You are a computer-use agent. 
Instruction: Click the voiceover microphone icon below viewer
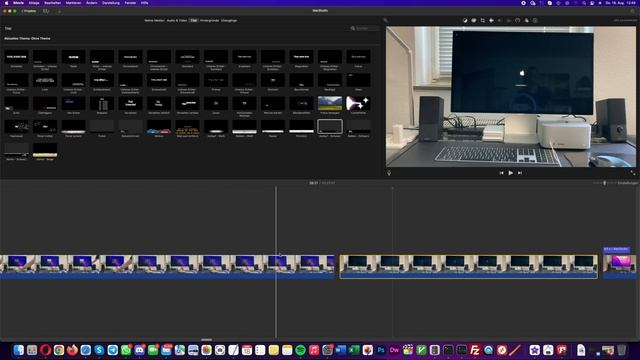click(x=389, y=173)
